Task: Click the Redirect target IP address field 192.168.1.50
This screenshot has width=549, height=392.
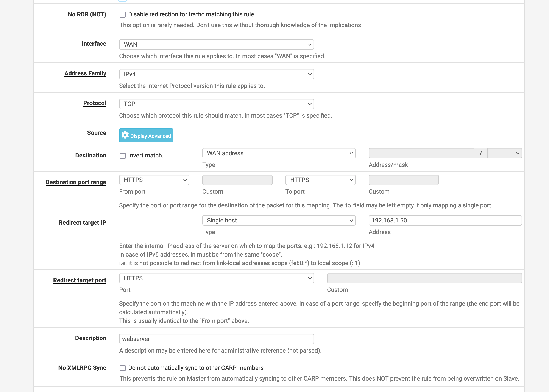Action: [x=445, y=220]
